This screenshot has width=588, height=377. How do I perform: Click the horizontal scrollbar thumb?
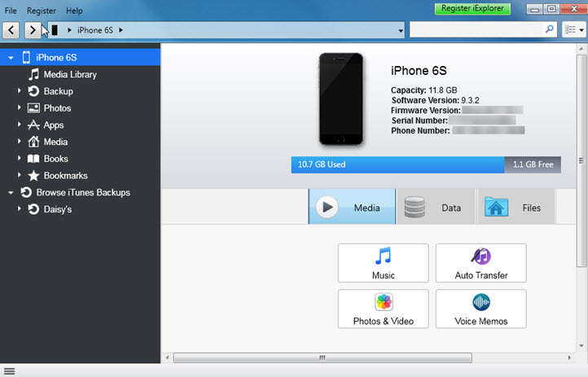[323, 357]
